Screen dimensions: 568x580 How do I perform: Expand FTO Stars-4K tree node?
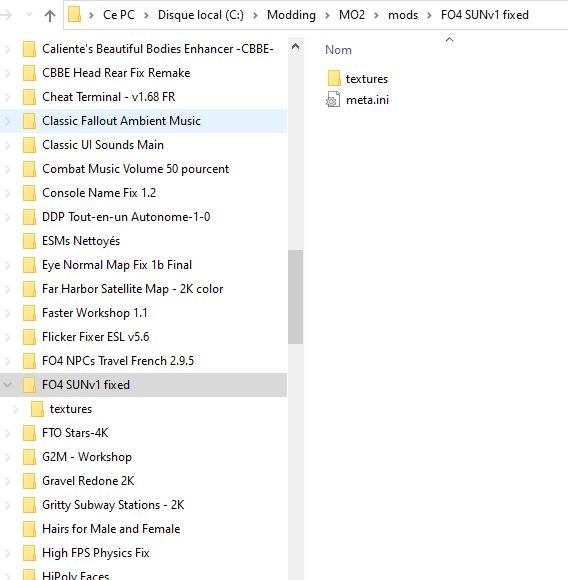7,433
